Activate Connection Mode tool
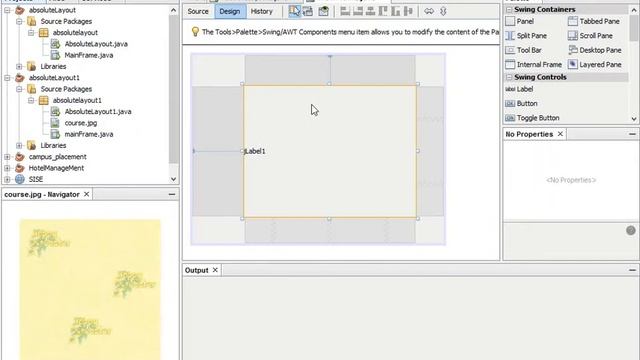The height and width of the screenshot is (360, 640). click(308, 11)
